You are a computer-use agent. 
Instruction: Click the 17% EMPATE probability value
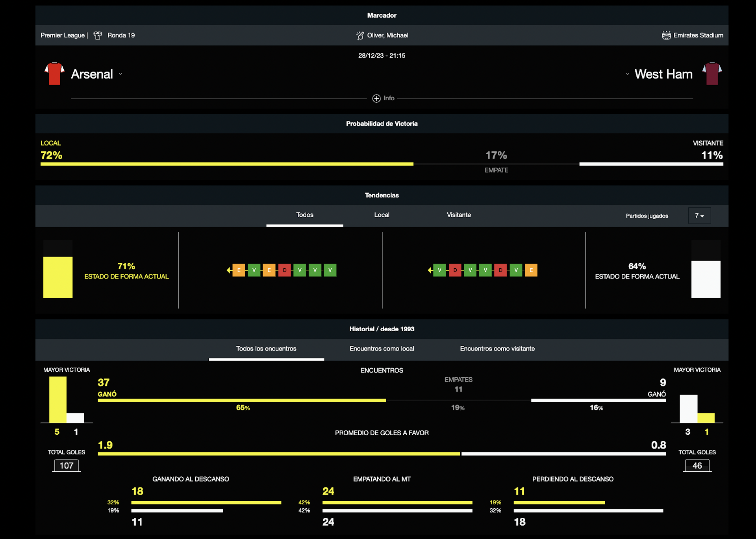point(496,155)
